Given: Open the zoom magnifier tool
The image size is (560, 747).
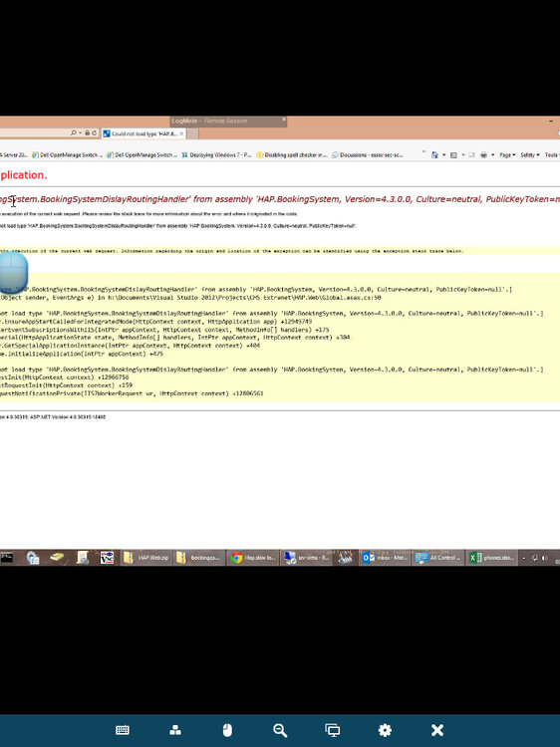Looking at the screenshot, I should click(x=280, y=730).
